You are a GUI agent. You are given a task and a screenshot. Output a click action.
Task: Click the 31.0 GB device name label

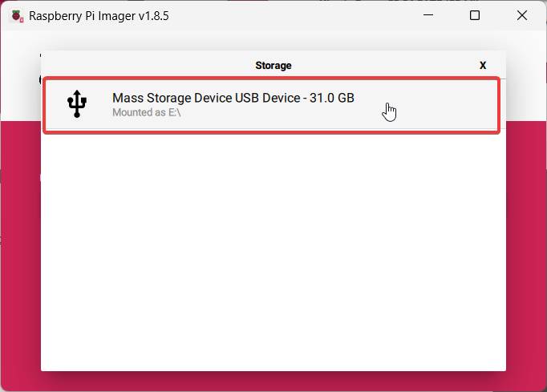coord(233,98)
